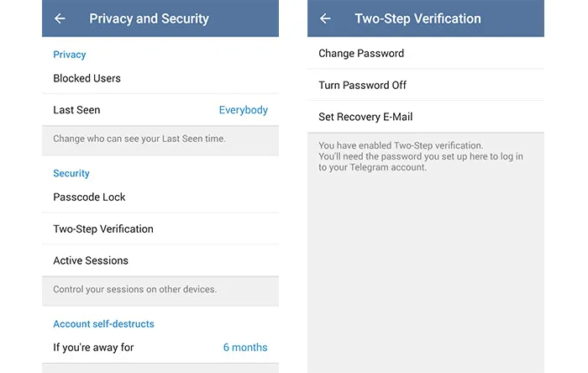The height and width of the screenshot is (373, 588).
Task: Tap back arrow on Two-Step Verification screen
Action: [x=325, y=18]
